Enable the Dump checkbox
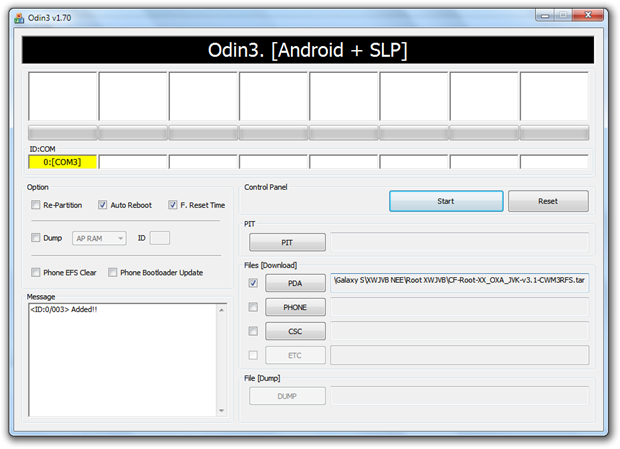The width and height of the screenshot is (620, 449). tap(36, 238)
